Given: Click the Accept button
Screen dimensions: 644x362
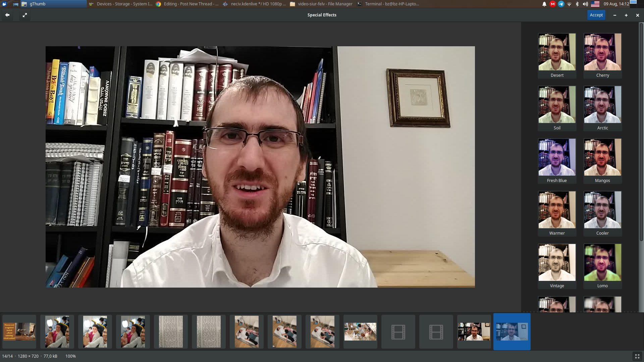Looking at the screenshot, I should (x=596, y=15).
